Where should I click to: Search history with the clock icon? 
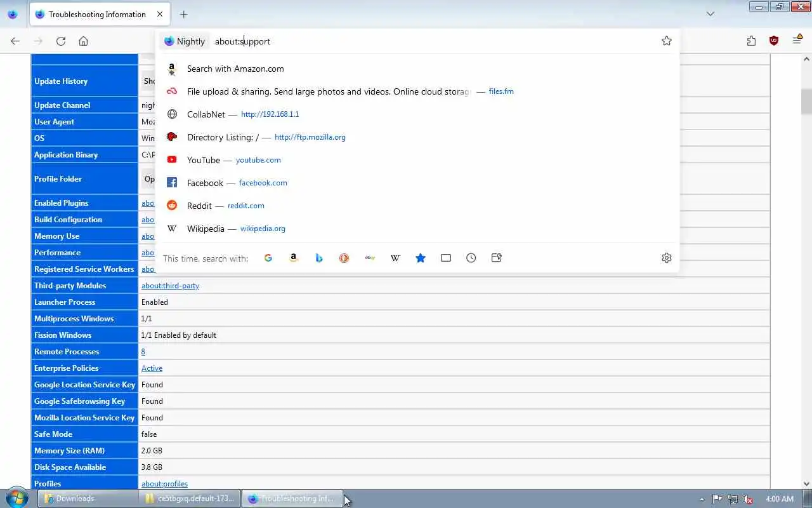[x=471, y=258]
